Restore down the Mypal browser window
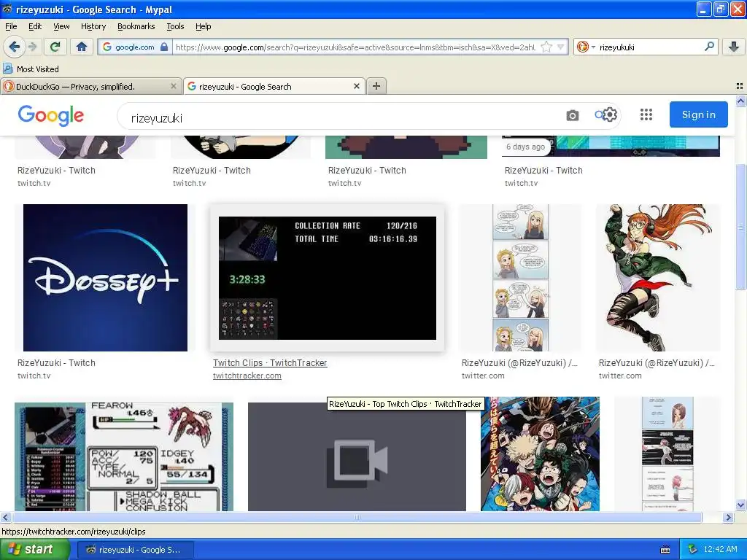The height and width of the screenshot is (560, 747). pyautogui.click(x=720, y=9)
